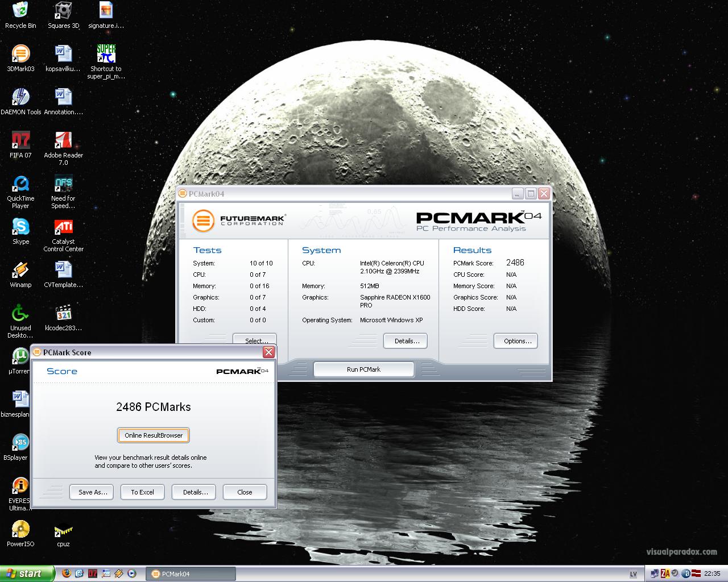Launch QuickTime Player desktop icon
The image size is (728, 582).
pyautogui.click(x=20, y=192)
